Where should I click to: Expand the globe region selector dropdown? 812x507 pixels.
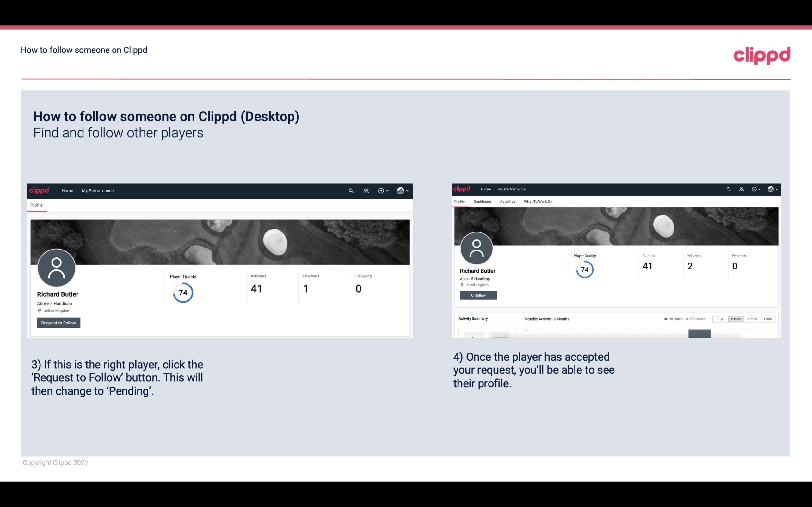coord(403,190)
